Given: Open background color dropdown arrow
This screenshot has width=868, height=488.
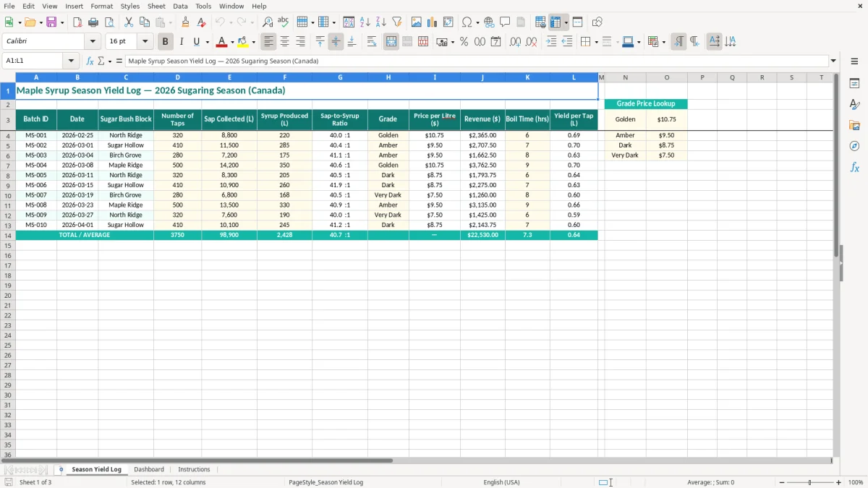Looking at the screenshot, I should [253, 42].
